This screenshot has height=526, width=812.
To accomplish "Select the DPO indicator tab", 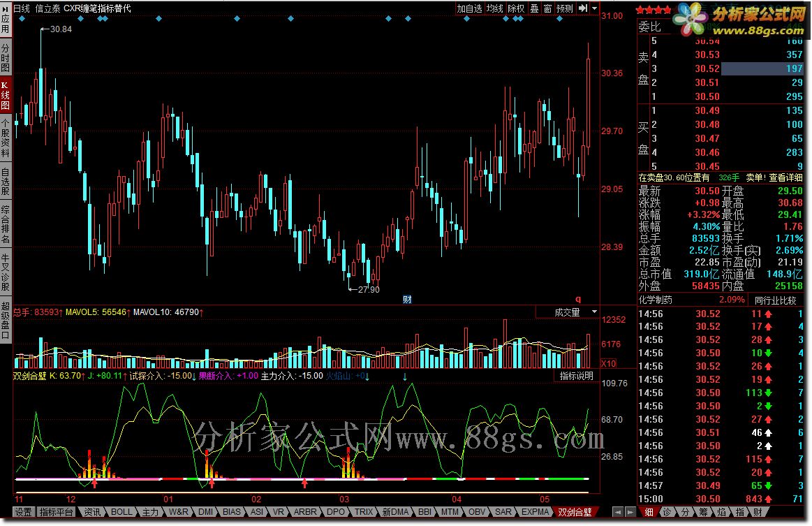I will point(336,512).
